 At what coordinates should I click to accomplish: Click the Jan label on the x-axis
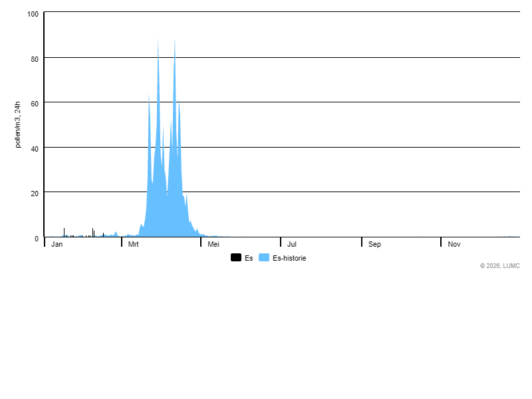click(x=57, y=245)
